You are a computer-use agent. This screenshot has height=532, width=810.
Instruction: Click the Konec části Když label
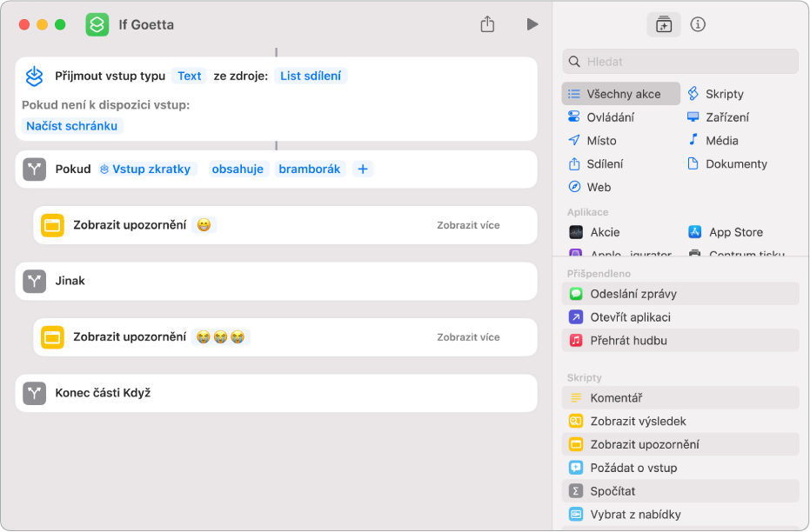tap(103, 393)
